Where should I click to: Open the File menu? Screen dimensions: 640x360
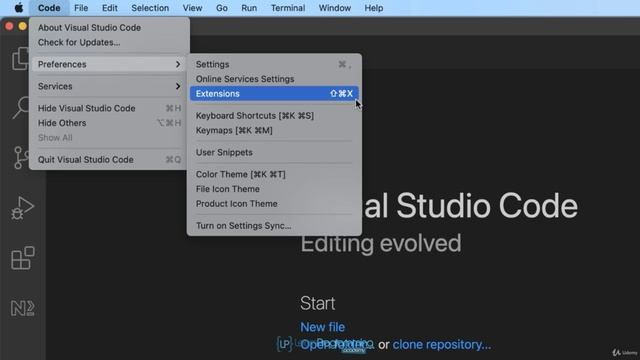pyautogui.click(x=81, y=8)
